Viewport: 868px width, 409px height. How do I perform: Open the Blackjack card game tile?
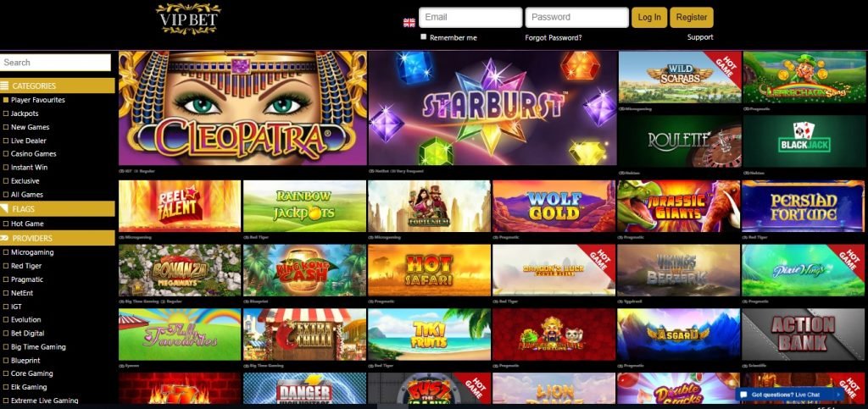(x=804, y=141)
